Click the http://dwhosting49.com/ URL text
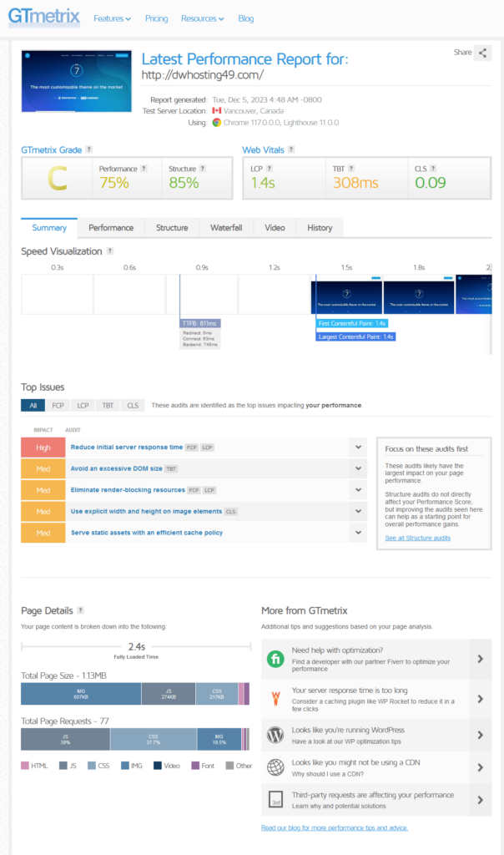504x855 pixels. pos(203,75)
